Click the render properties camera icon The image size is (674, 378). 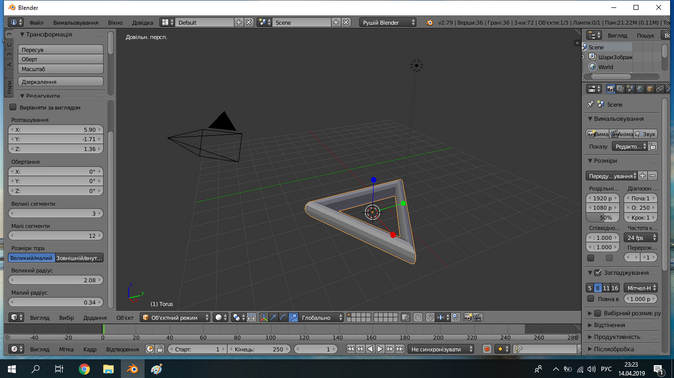click(610, 89)
